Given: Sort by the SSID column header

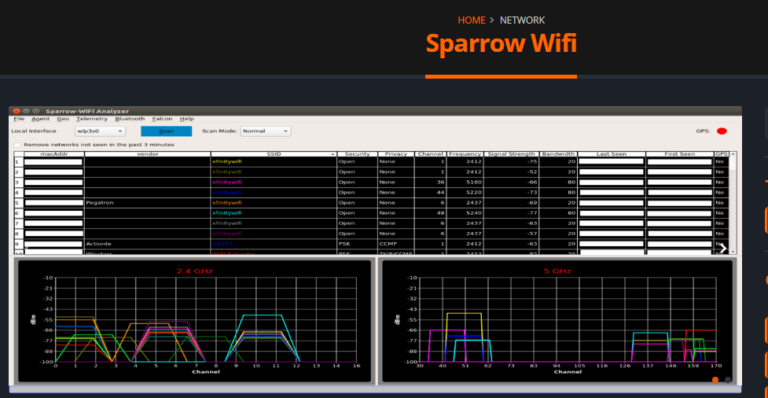Looking at the screenshot, I should (274, 154).
